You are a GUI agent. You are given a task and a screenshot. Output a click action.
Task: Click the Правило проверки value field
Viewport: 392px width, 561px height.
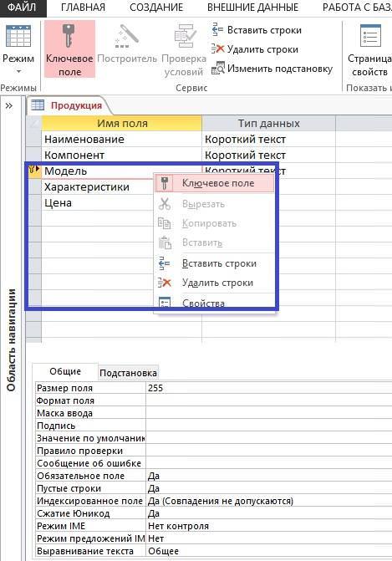coord(269,451)
